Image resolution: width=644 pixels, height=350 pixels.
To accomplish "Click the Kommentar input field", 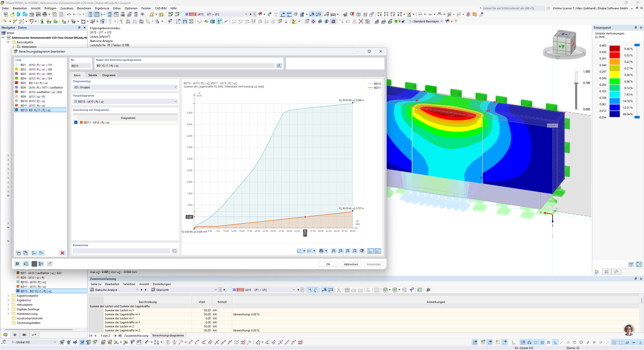I will click(122, 251).
